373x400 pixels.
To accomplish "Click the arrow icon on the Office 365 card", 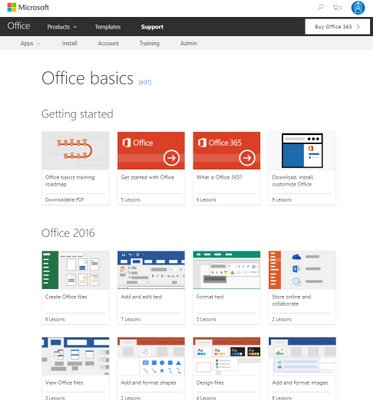I will [x=247, y=158].
